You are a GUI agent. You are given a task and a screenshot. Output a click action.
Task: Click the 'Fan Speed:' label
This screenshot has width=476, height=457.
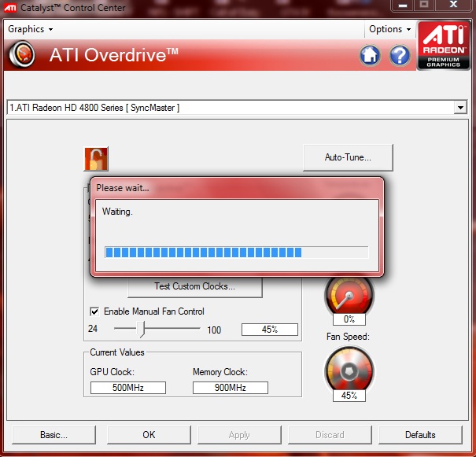coord(348,337)
